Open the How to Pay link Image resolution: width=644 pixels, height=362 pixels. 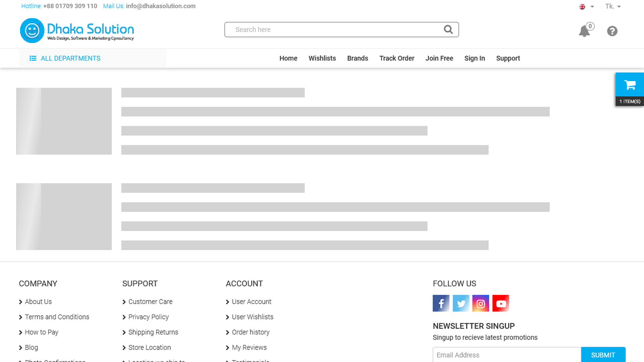42,333
